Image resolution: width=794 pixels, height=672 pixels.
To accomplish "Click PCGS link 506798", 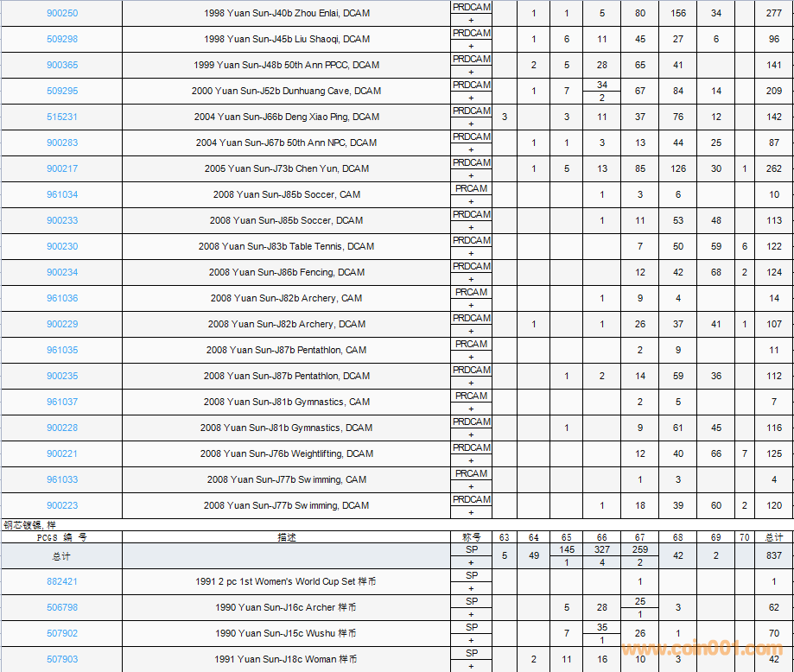I will [x=61, y=607].
